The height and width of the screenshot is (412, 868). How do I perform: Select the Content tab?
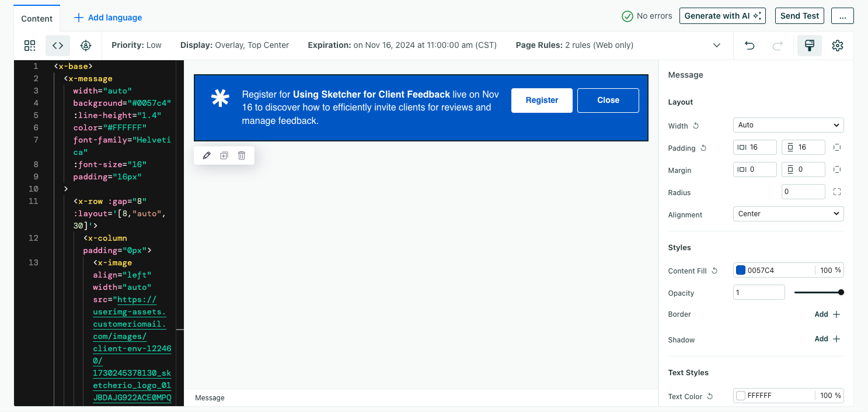[37, 18]
